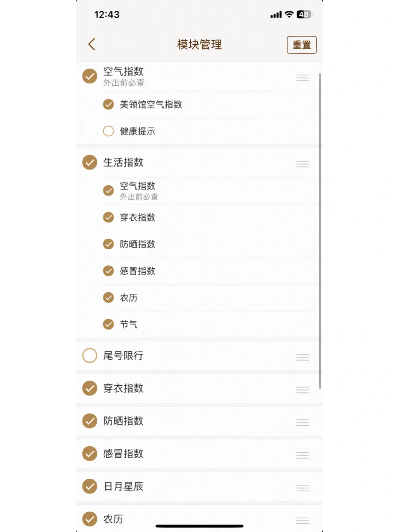This screenshot has width=399, height=532.
Task: Tap the 模块管理 page title
Action: (199, 45)
